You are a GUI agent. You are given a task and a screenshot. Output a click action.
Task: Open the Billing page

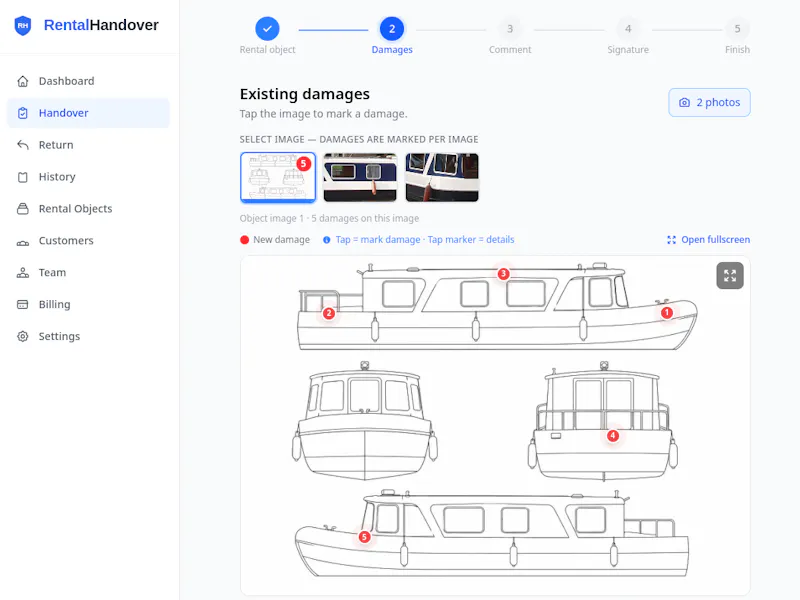88,305
